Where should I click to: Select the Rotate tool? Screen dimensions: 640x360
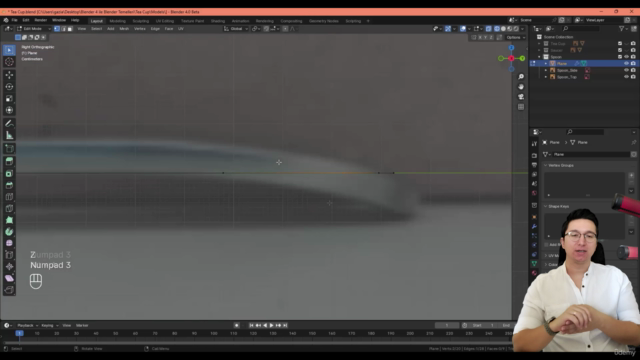tap(9, 87)
